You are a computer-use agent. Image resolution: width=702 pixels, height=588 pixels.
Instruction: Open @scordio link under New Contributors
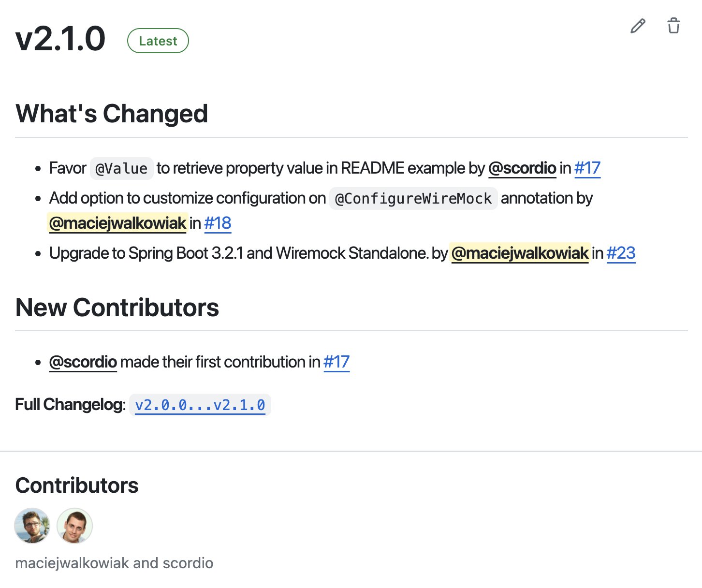[83, 362]
